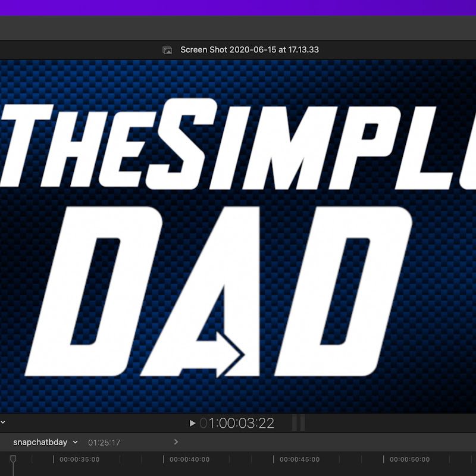
Task: Click the audio meters icon next to timecode
Action: coord(298,423)
